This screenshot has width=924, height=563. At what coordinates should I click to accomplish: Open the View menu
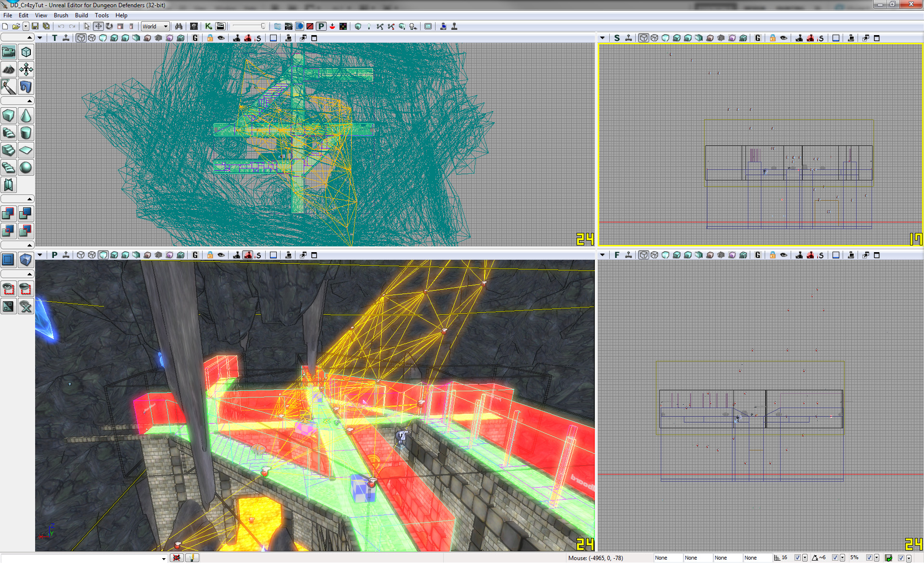(41, 15)
